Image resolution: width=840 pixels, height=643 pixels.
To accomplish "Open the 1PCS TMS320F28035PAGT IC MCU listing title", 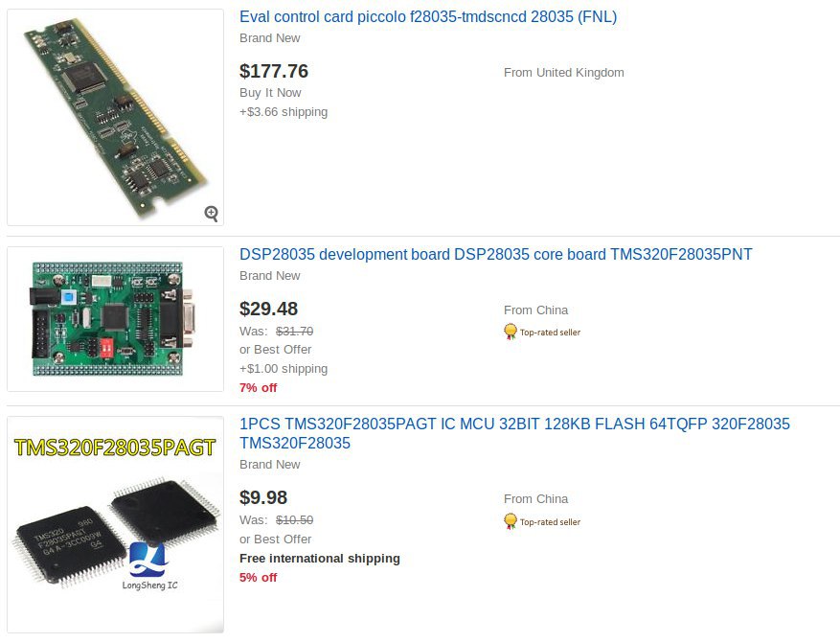I will [x=514, y=433].
